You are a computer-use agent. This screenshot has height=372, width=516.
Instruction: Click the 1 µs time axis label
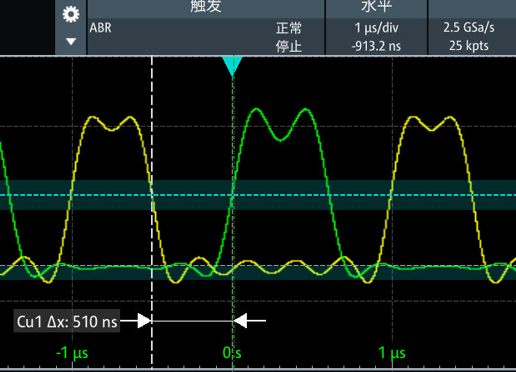point(392,353)
